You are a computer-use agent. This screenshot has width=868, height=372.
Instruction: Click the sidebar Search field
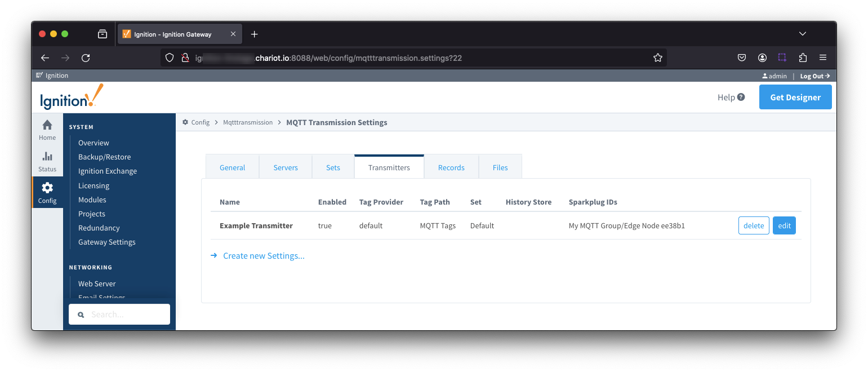click(x=119, y=315)
